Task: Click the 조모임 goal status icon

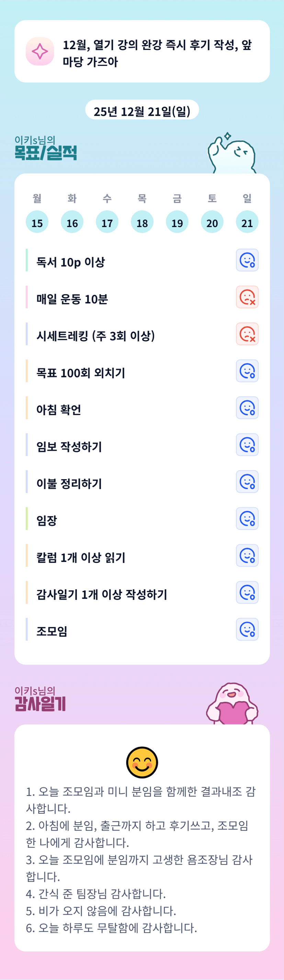Action: click(x=247, y=629)
